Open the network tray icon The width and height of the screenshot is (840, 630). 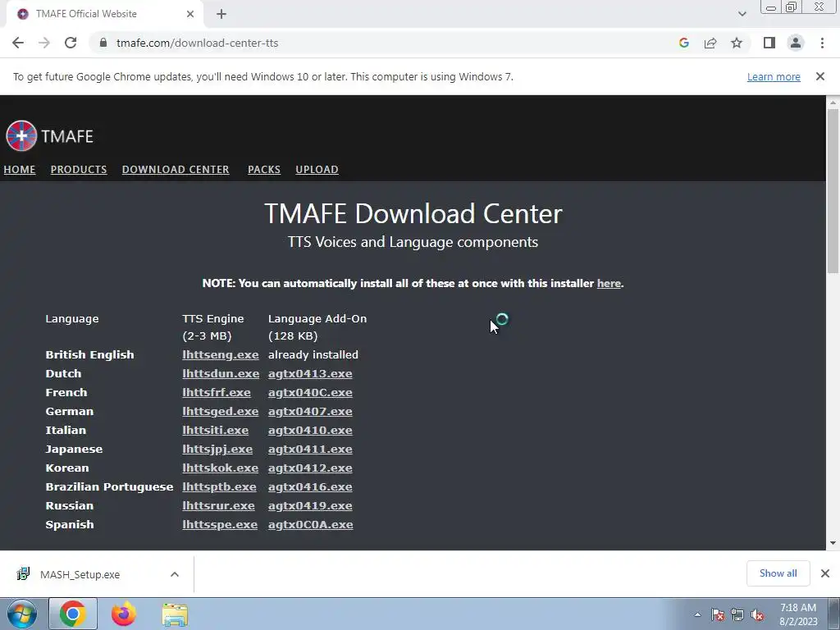pyautogui.click(x=737, y=615)
